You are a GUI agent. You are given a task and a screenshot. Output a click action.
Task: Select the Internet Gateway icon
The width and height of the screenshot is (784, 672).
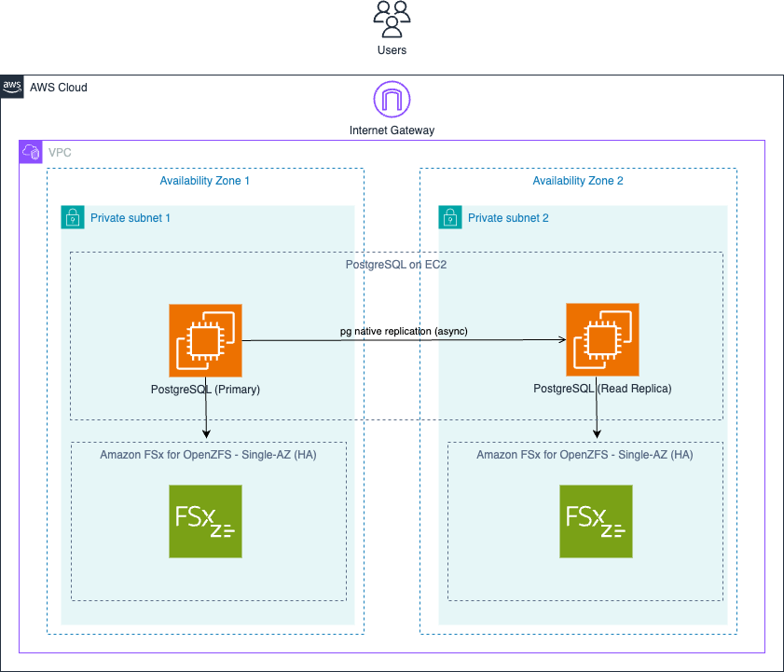[x=392, y=99]
